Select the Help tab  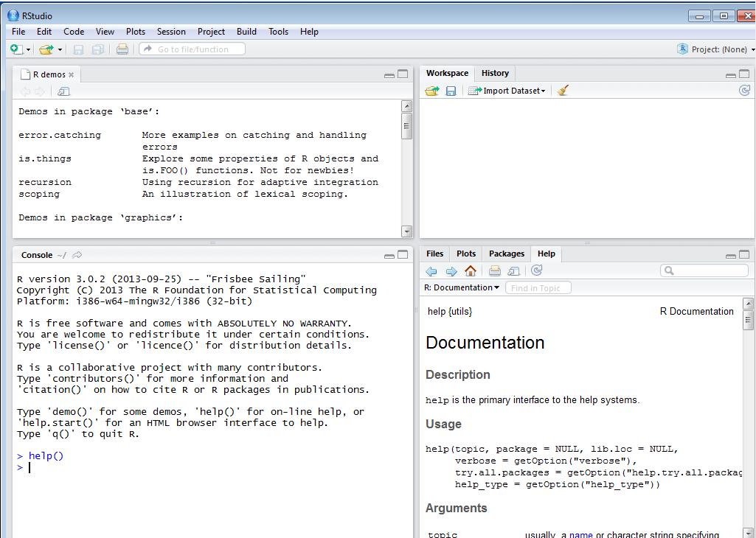tap(547, 254)
